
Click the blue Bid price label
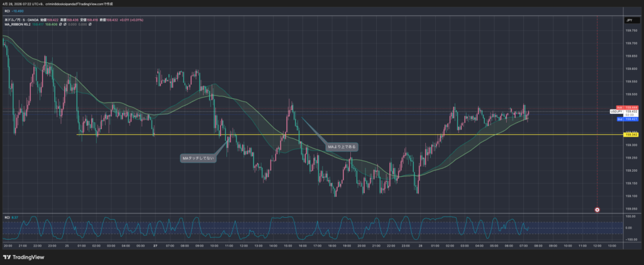pos(628,119)
